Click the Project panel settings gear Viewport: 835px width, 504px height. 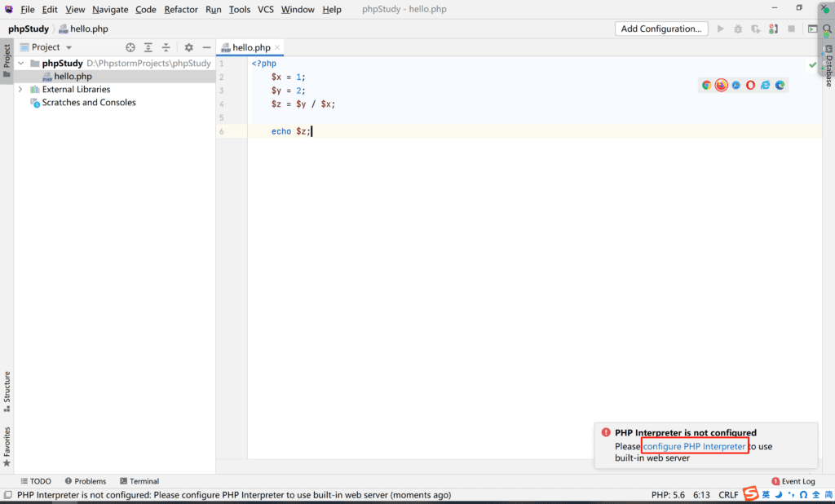tap(189, 47)
